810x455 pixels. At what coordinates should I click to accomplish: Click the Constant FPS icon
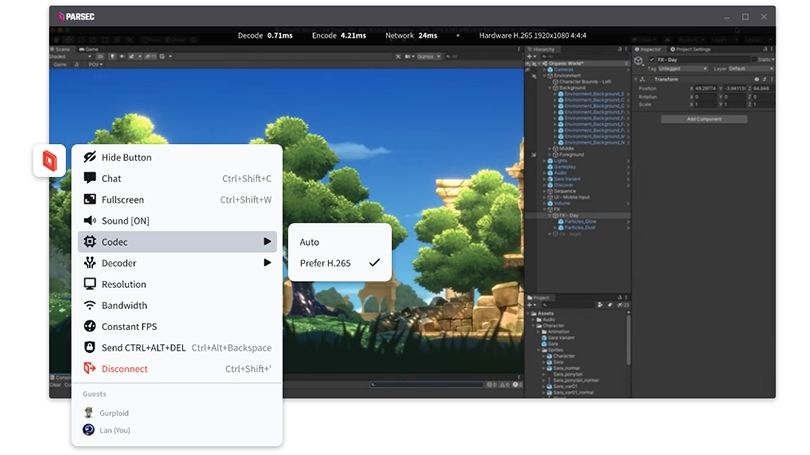(90, 326)
